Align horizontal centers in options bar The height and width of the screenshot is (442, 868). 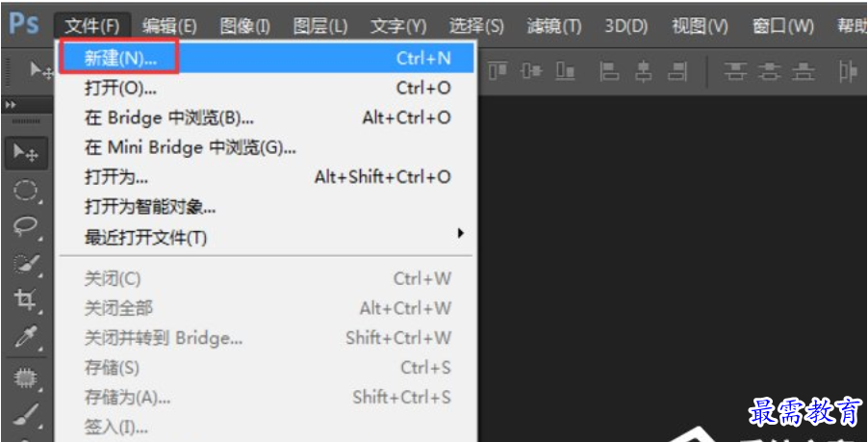[x=643, y=71]
